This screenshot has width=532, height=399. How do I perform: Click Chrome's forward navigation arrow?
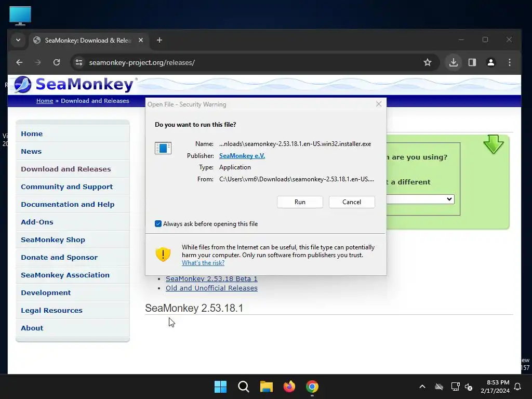tap(38, 62)
